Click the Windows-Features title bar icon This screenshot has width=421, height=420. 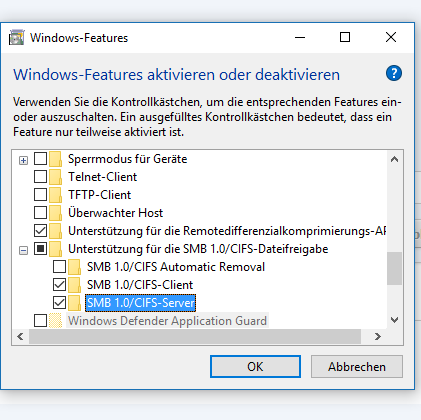16,37
